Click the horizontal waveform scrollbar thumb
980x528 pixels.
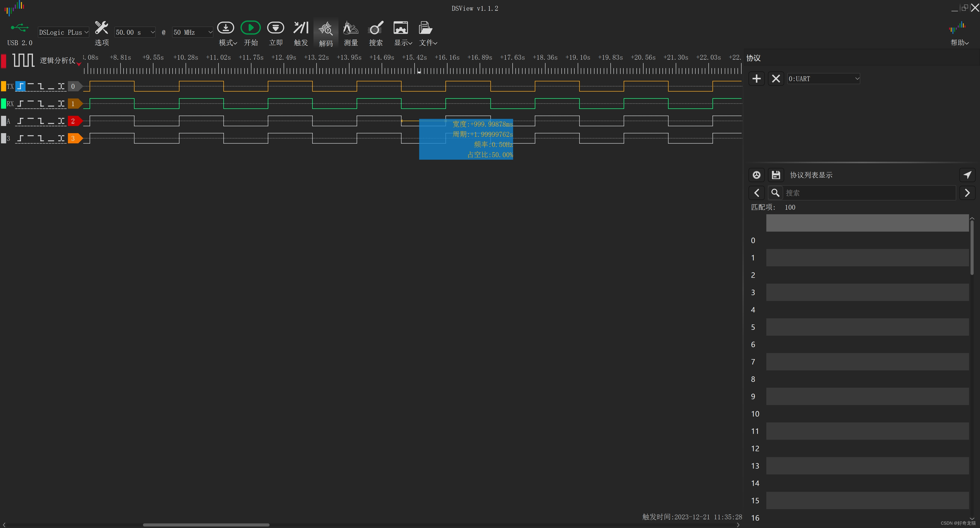pos(206,525)
